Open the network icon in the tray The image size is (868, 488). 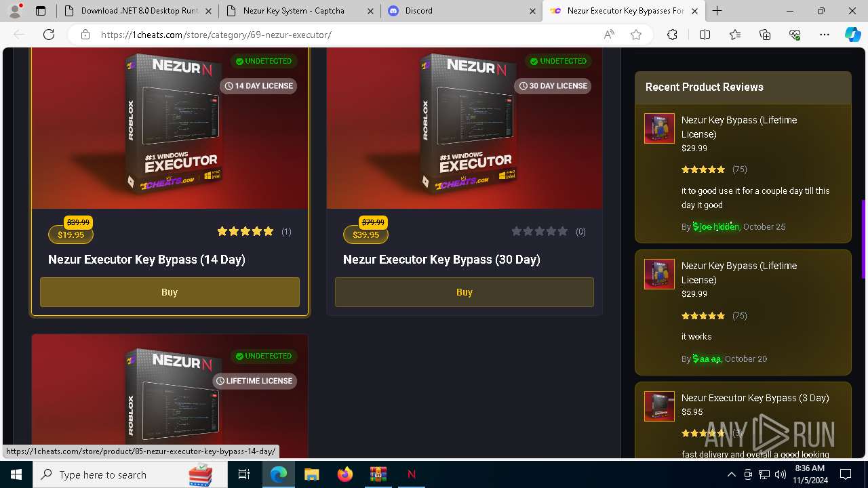(764, 474)
